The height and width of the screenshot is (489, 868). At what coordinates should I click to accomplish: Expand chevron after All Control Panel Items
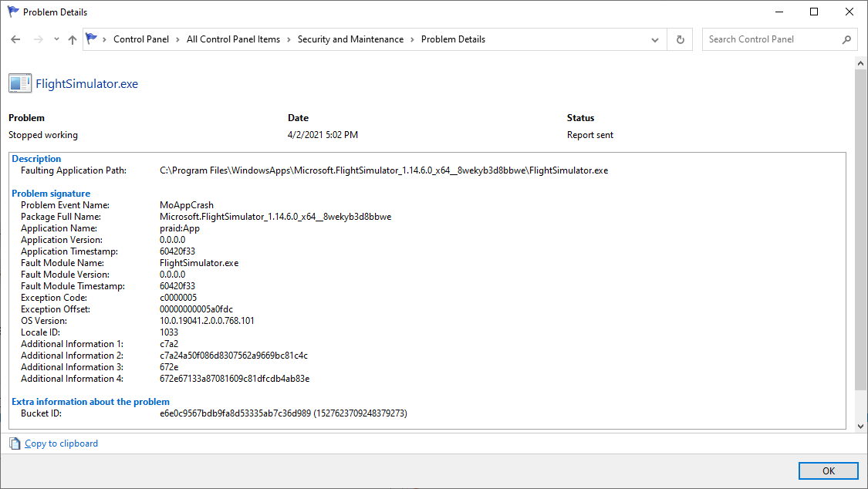pyautogui.click(x=289, y=40)
